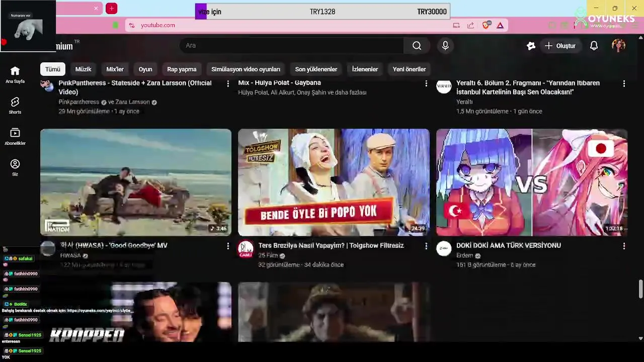
Task: Open options for HWASA Good Goodbye video
Action: (x=228, y=246)
